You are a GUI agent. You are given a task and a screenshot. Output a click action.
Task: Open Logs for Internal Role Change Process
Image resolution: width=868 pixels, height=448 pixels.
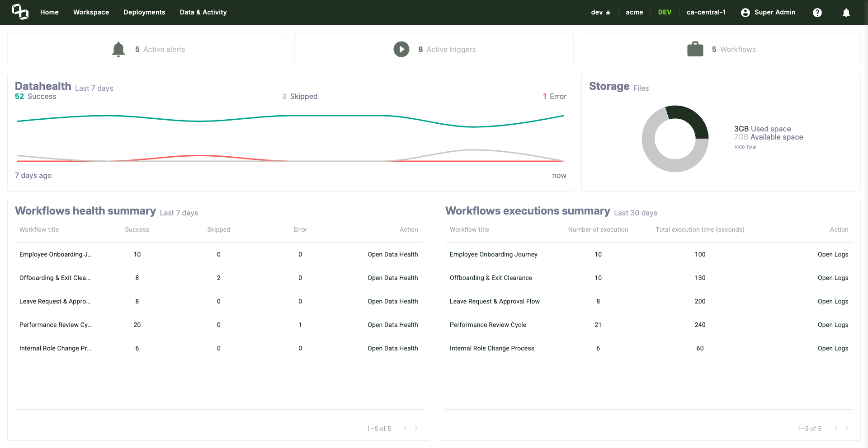pos(833,348)
